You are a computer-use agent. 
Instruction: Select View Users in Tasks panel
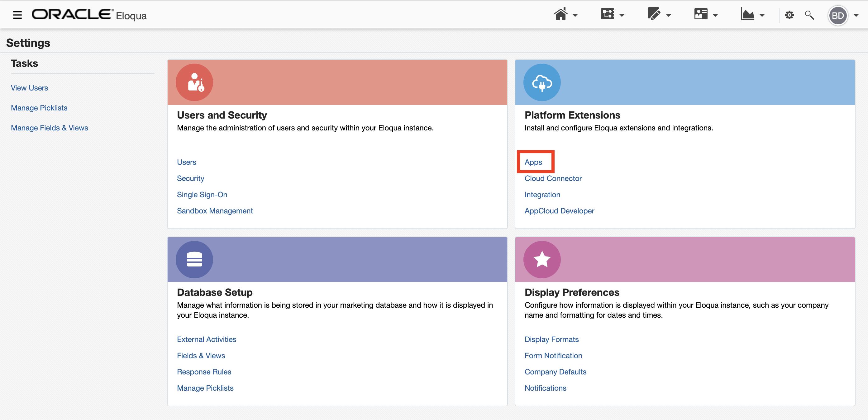pyautogui.click(x=29, y=88)
